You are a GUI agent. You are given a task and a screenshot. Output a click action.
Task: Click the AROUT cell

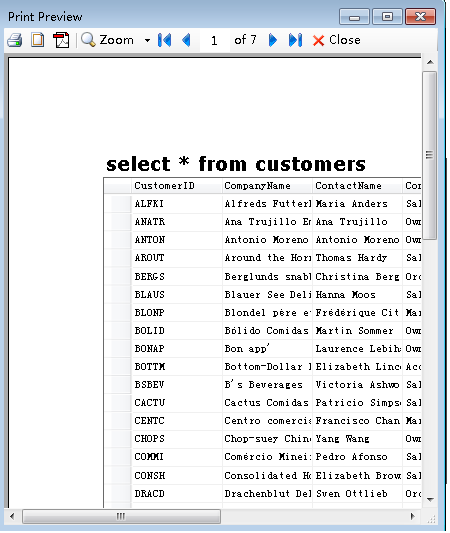[177, 258]
